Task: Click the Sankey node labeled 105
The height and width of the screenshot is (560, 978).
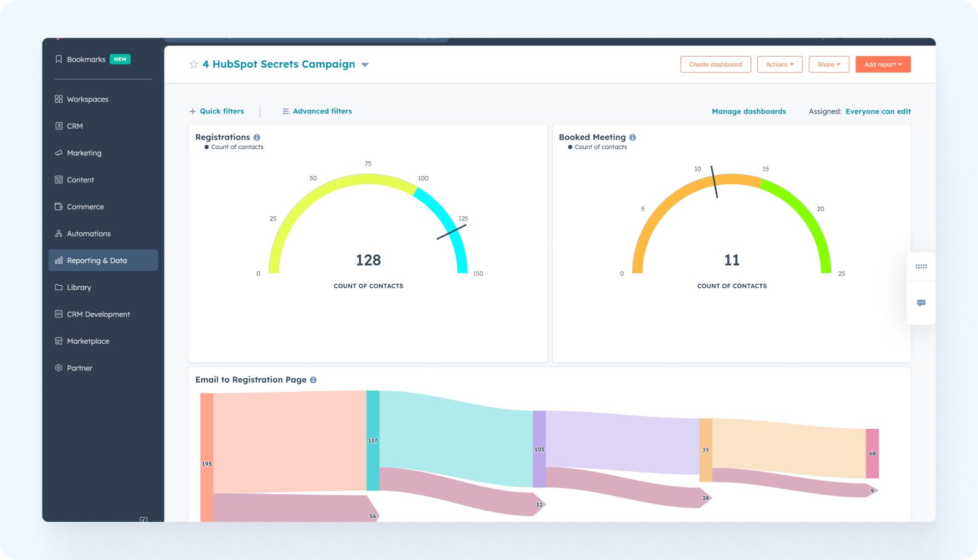Action: (x=539, y=449)
